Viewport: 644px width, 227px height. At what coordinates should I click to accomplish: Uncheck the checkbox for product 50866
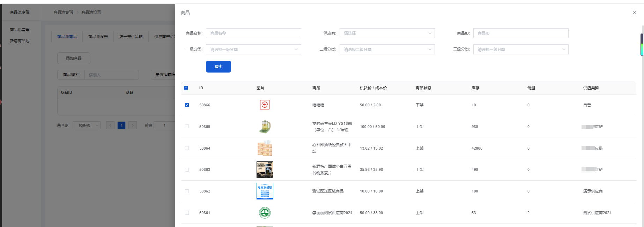(187, 105)
